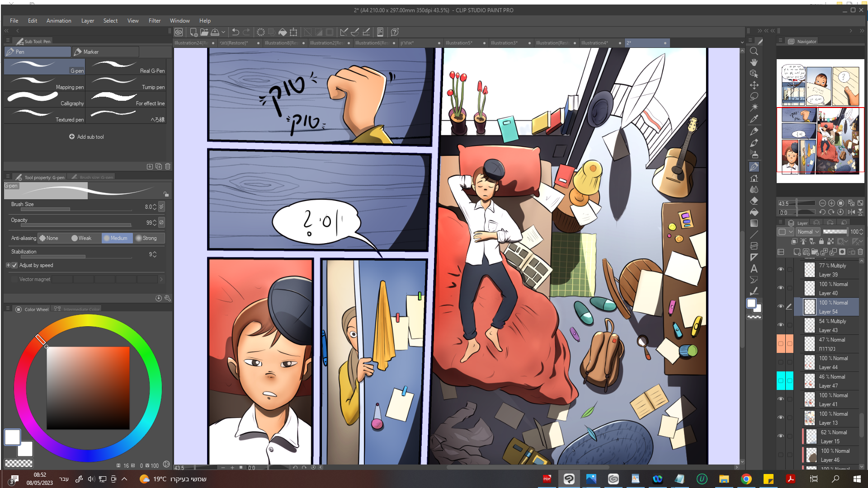Select the Lasso selection tool
The image size is (868, 488).
tap(754, 96)
